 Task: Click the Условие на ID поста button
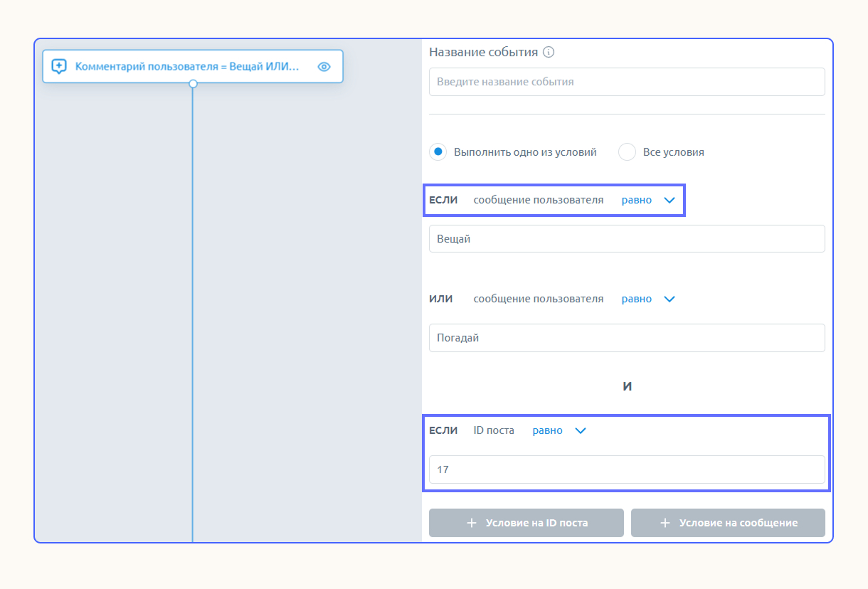click(526, 523)
